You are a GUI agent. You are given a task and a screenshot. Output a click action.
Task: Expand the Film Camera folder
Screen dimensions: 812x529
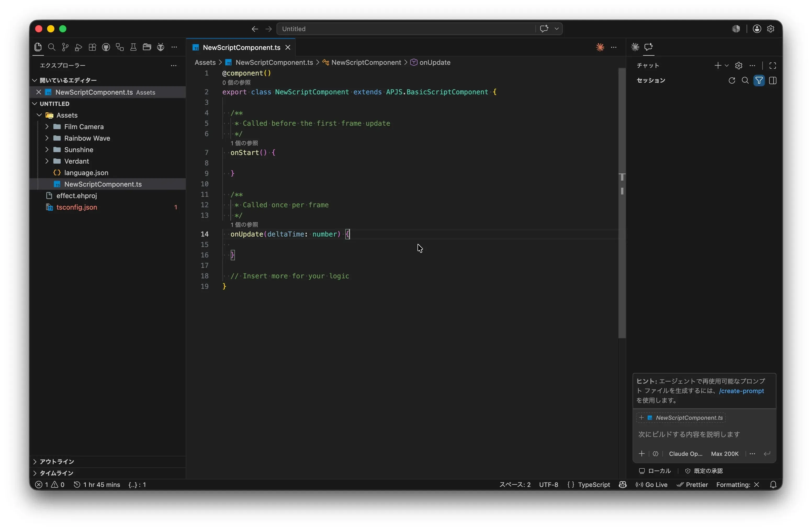[108, 127]
